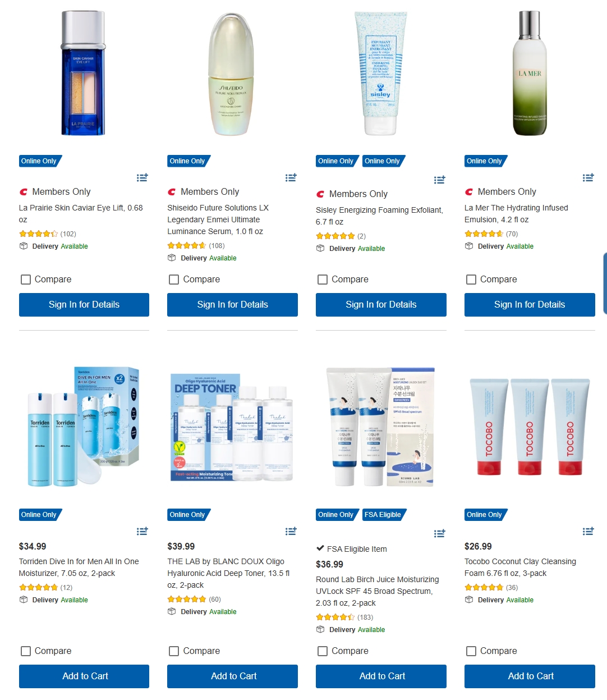
Task: Add Round Lab Birch Juice to list icon
Action: pyautogui.click(x=439, y=533)
